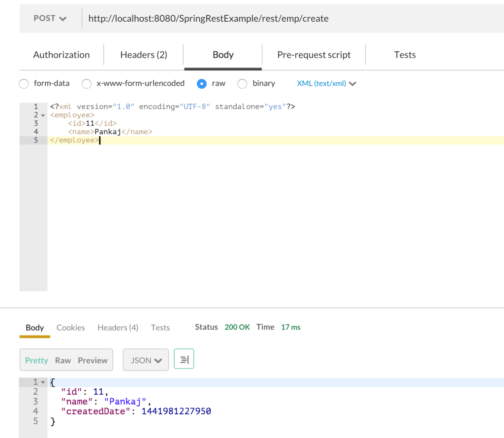Collapse the JSON response object on line 1
504x438 pixels.
(x=42, y=382)
